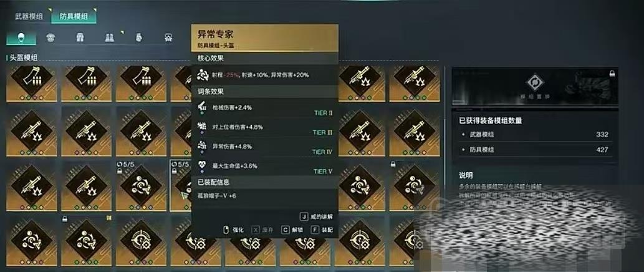644x272 pixels.
Task: Click the 强化 enhance button
Action: 234,230
